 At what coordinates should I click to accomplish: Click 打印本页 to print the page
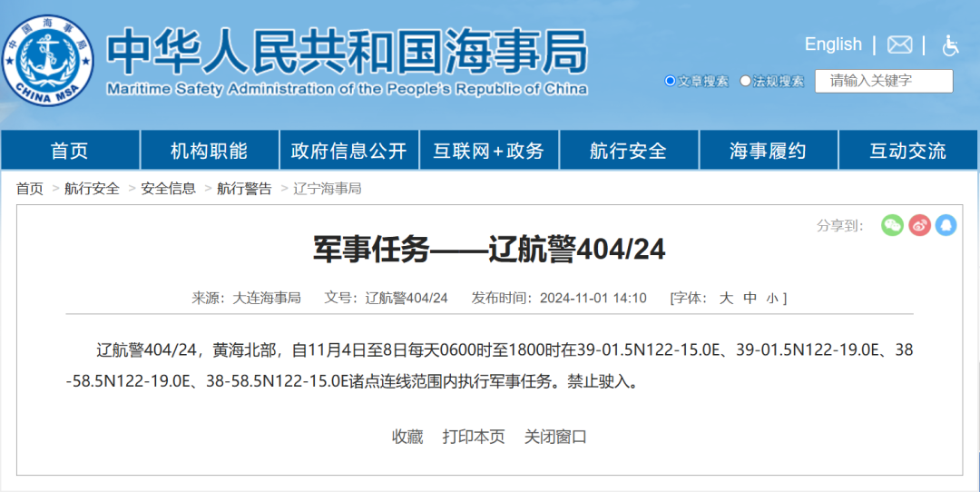(474, 437)
